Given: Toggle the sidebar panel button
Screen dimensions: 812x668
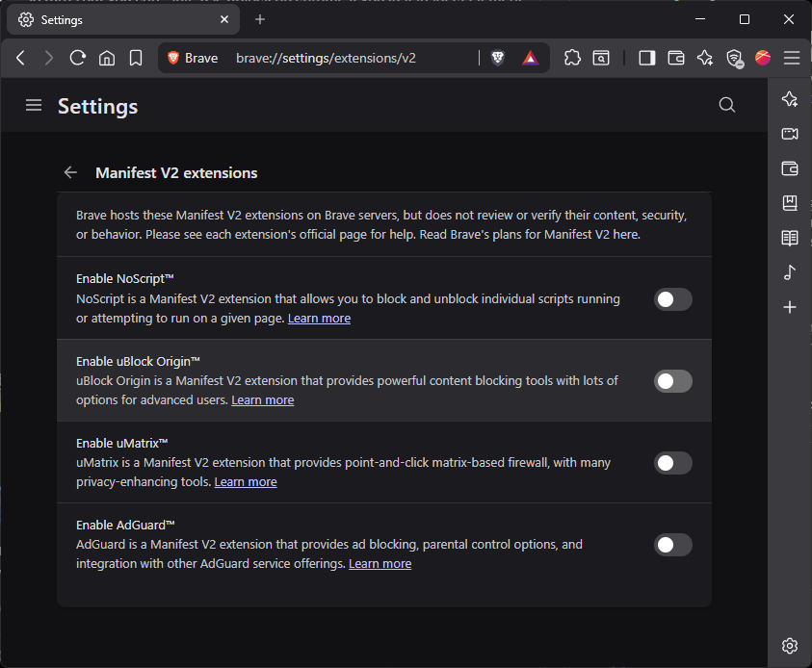Looking at the screenshot, I should (x=646, y=58).
